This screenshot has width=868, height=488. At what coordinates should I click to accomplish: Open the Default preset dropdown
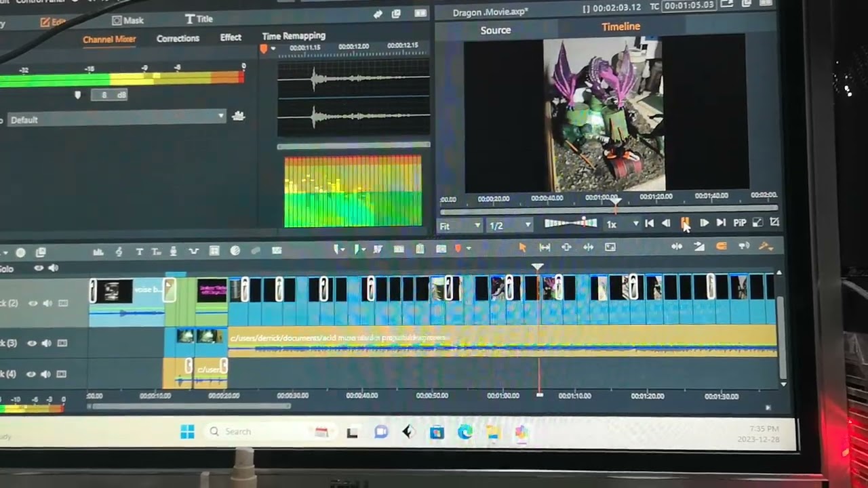pyautogui.click(x=117, y=119)
